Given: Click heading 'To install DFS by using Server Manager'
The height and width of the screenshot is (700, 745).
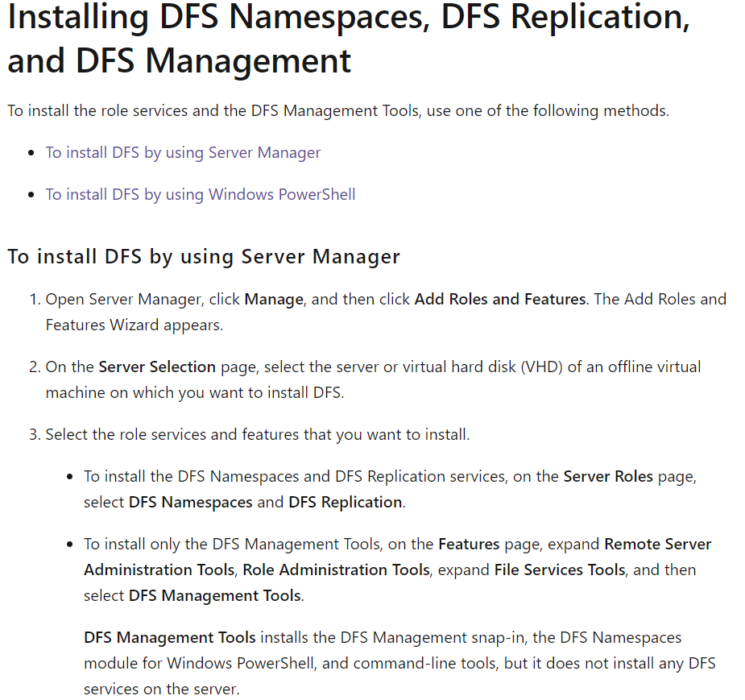Looking at the screenshot, I should pos(204,257).
